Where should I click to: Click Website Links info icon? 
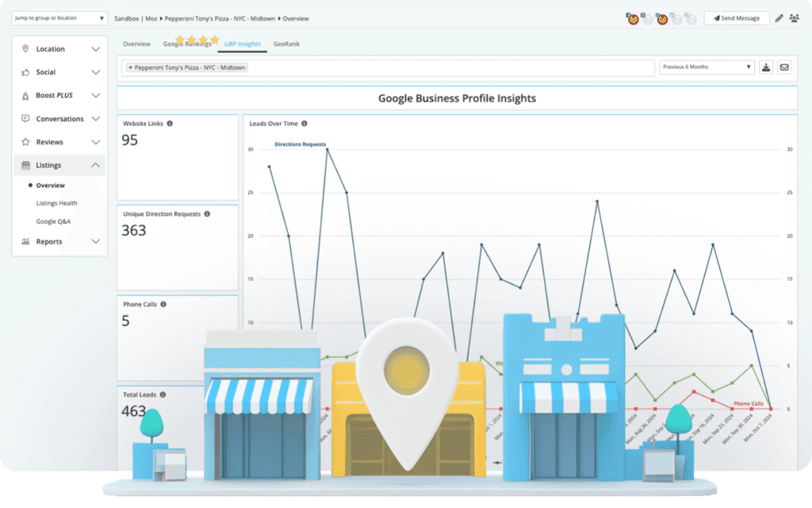click(170, 124)
